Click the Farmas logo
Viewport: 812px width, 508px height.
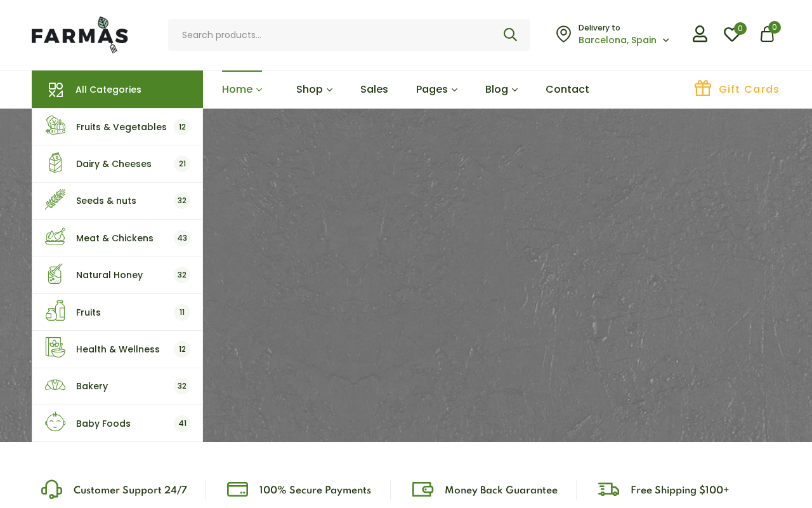point(80,35)
